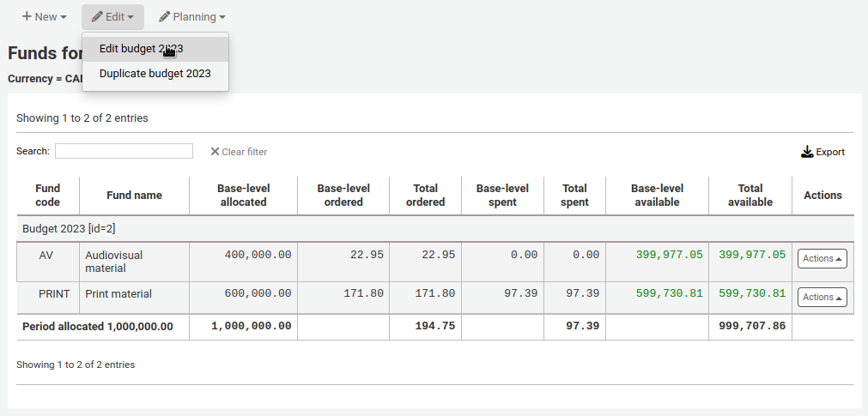Open the New dropdown menu

click(x=44, y=17)
